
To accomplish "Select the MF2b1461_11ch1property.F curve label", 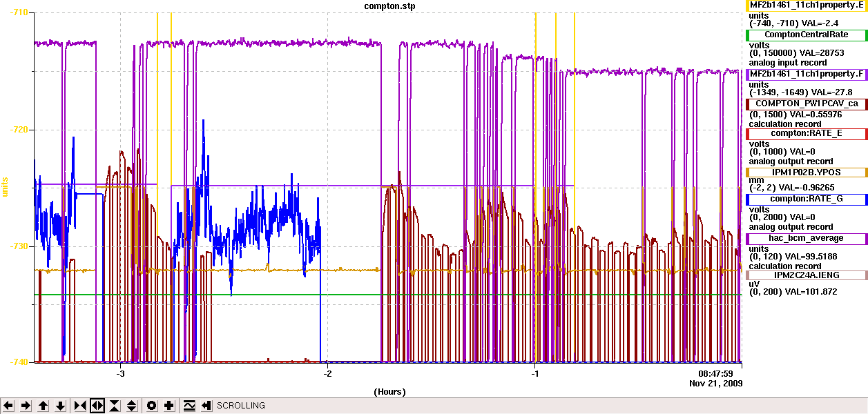I will click(x=807, y=74).
